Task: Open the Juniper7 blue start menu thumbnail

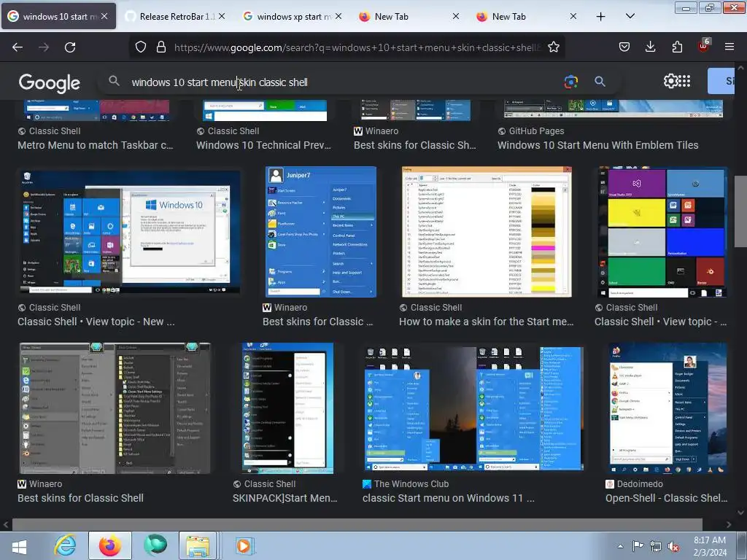Action: click(x=321, y=233)
